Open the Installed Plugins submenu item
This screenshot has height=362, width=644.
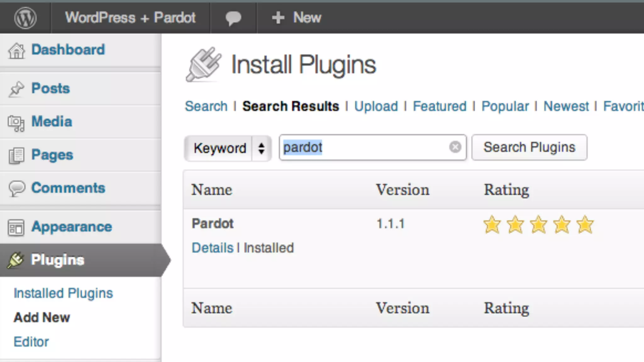tap(63, 293)
